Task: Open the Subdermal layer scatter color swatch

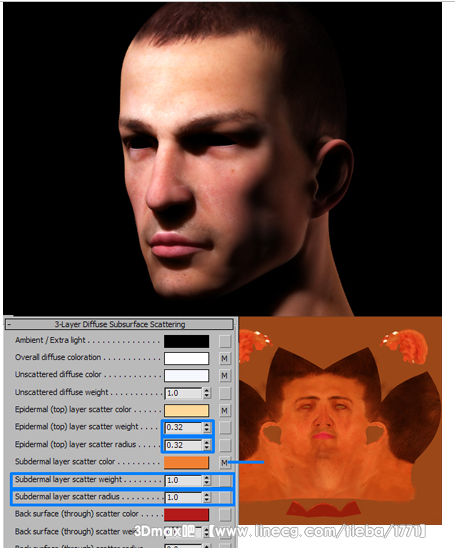Action: [x=187, y=462]
